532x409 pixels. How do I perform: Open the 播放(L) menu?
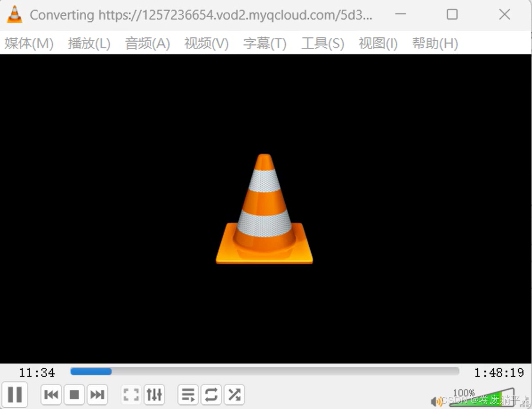(x=89, y=43)
